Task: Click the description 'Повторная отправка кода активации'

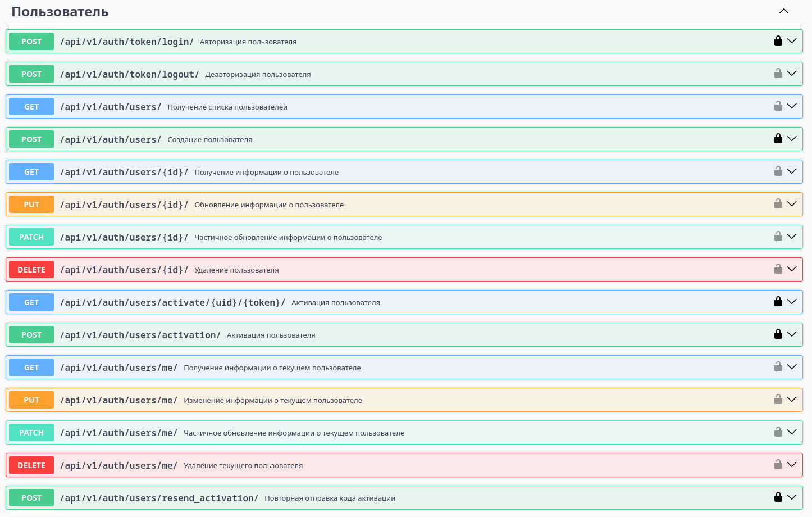Action: tap(330, 498)
